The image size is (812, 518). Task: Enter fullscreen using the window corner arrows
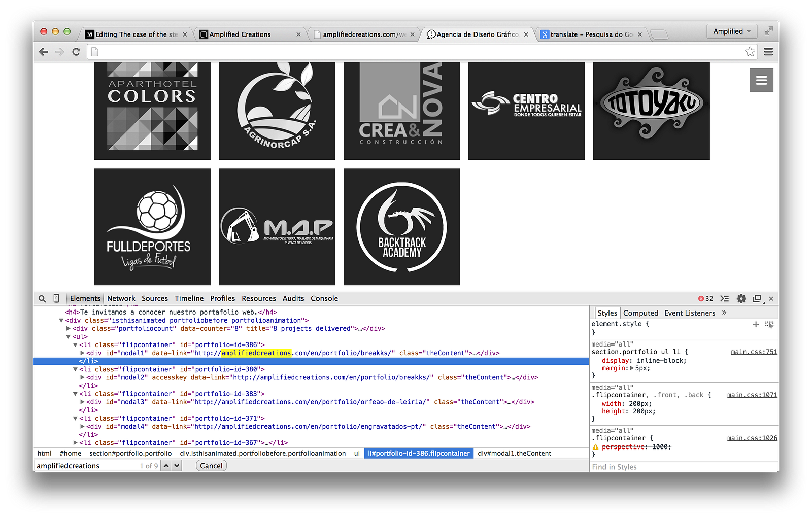point(768,31)
